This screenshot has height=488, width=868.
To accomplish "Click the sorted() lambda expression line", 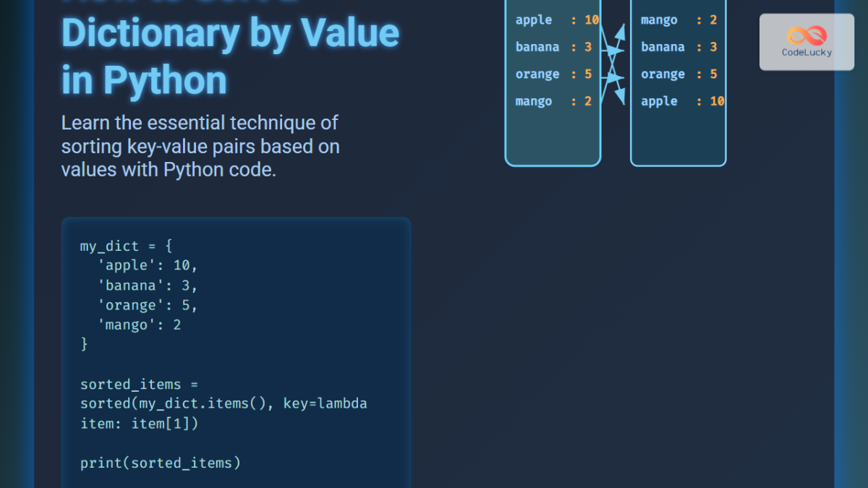I will click(x=223, y=403).
